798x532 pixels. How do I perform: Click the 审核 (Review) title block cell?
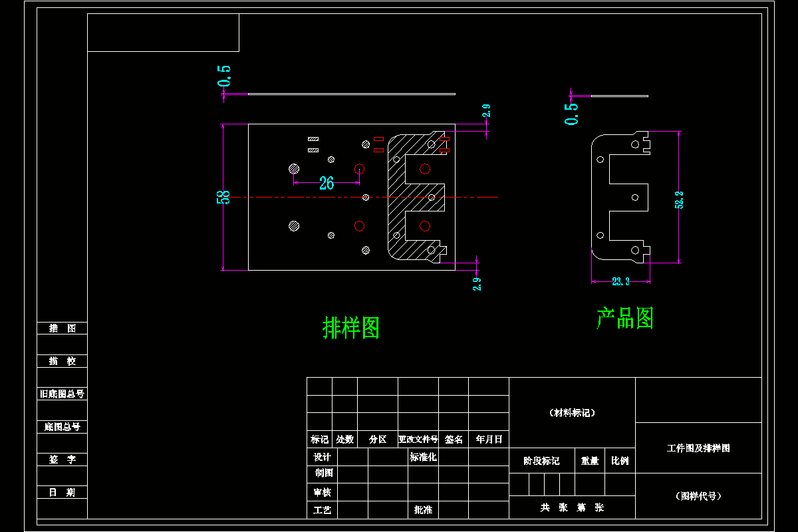[322, 492]
